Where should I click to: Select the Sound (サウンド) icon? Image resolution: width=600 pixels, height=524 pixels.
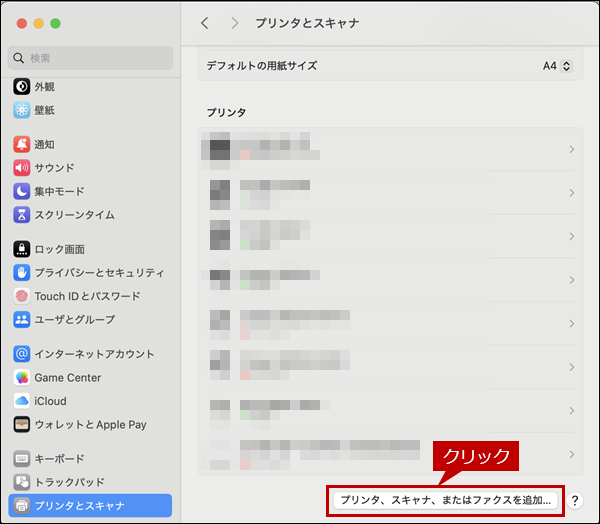tap(22, 168)
